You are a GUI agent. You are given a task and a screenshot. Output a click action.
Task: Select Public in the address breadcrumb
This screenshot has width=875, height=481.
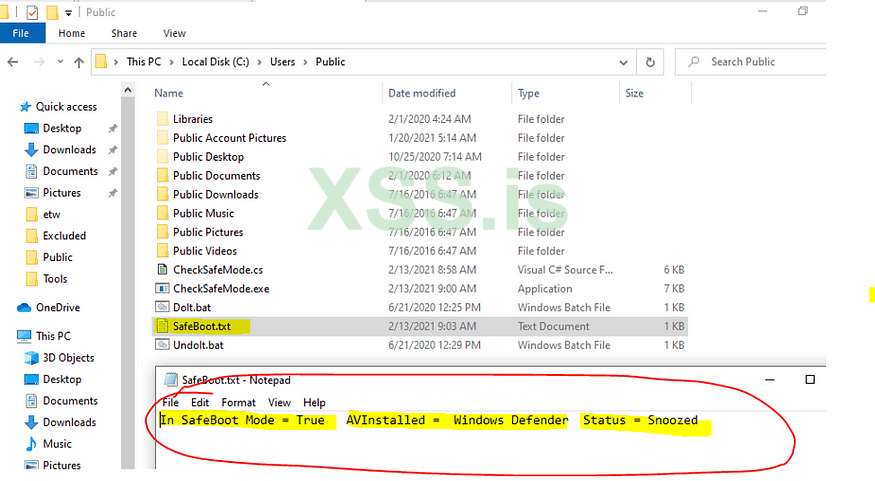pyautogui.click(x=330, y=62)
